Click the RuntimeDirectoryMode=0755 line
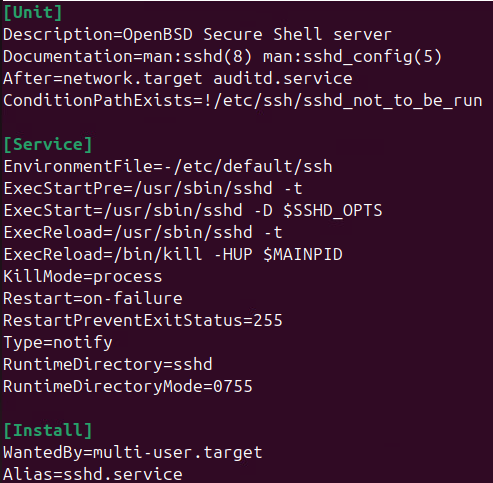This screenshot has width=493, height=483. point(128,387)
